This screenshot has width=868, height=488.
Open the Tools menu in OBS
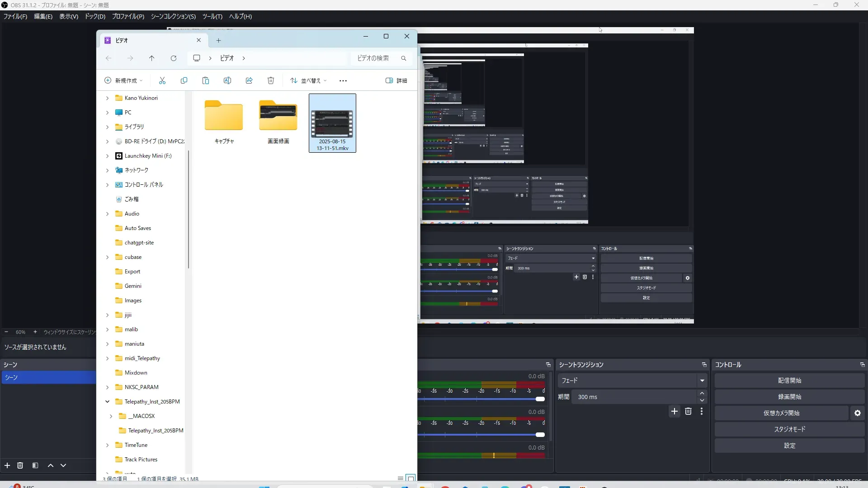pyautogui.click(x=212, y=16)
